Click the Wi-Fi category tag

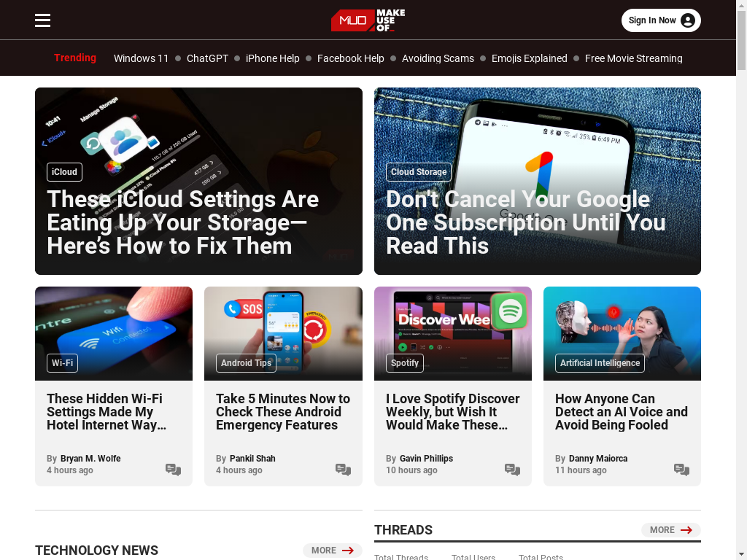pyautogui.click(x=62, y=363)
